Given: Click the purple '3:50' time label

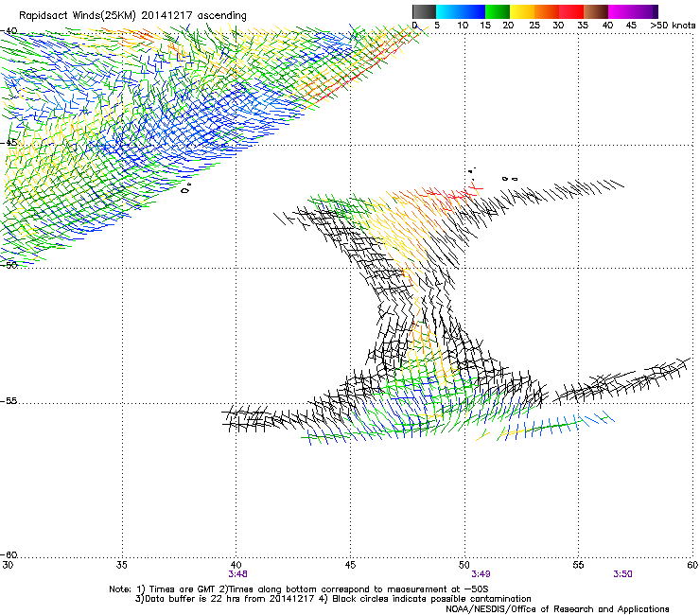Looking at the screenshot, I should coord(622,574).
